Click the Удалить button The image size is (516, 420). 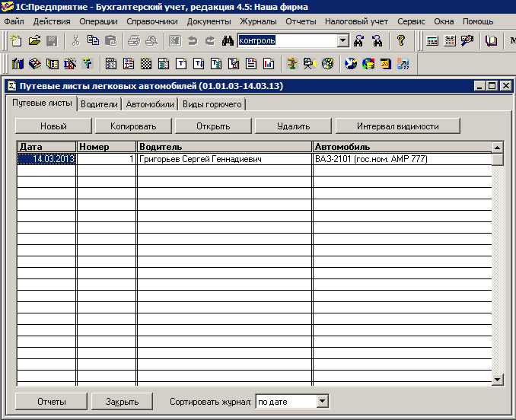tap(293, 126)
